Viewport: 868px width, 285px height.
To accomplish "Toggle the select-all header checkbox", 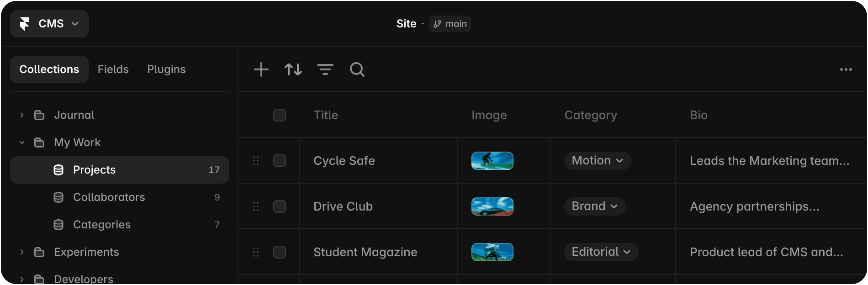I will pos(280,115).
